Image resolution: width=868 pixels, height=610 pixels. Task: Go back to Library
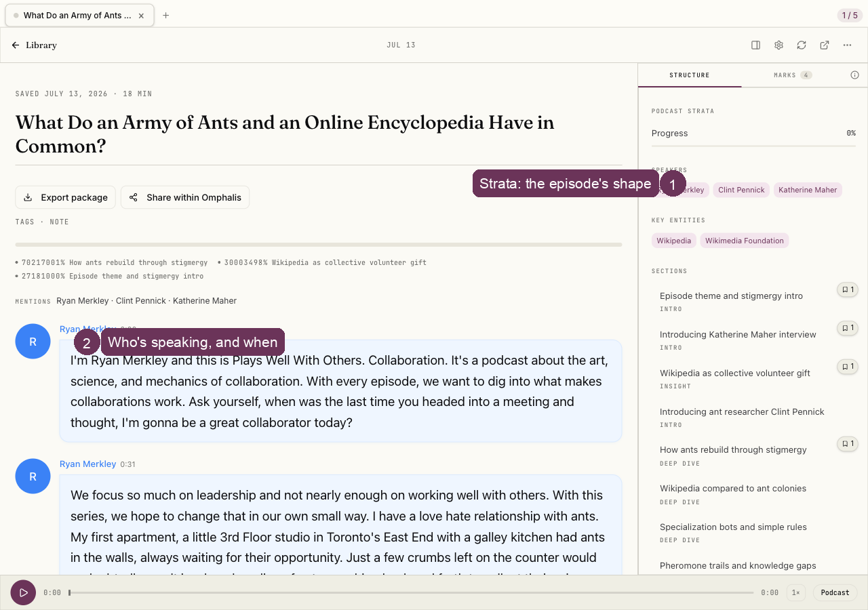[34, 45]
